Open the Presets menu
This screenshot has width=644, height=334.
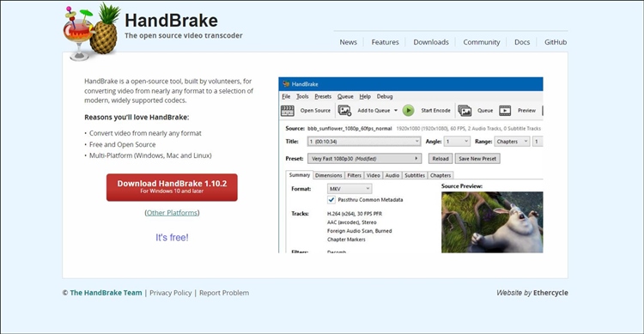click(323, 96)
